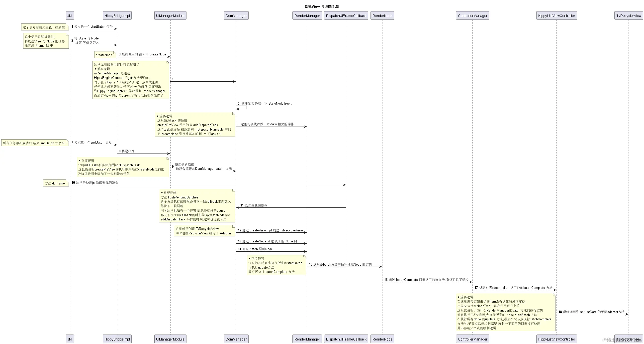
Task: Select the HippyListViewController participant
Action: coord(556,15)
